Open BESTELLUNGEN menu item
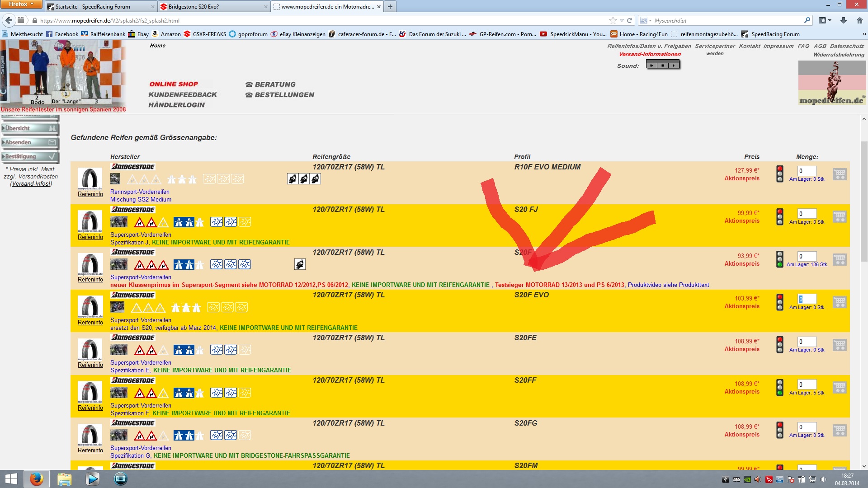The height and width of the screenshot is (488, 868). pyautogui.click(x=279, y=95)
